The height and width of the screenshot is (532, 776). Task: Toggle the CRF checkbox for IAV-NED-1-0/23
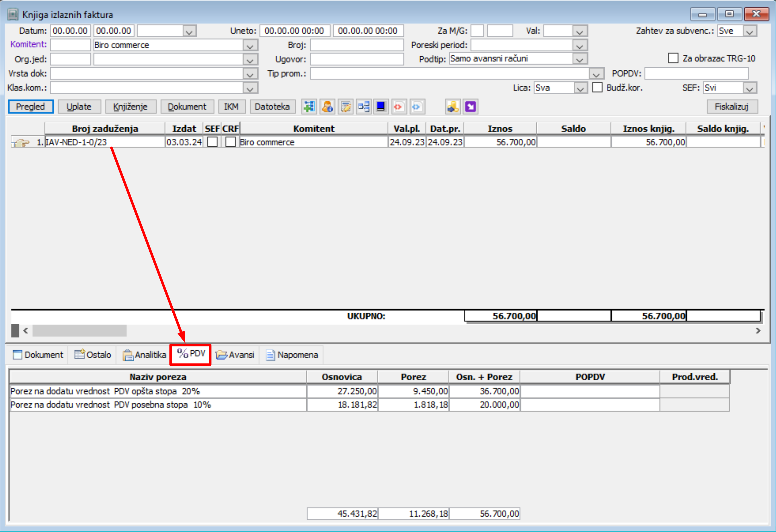(231, 142)
